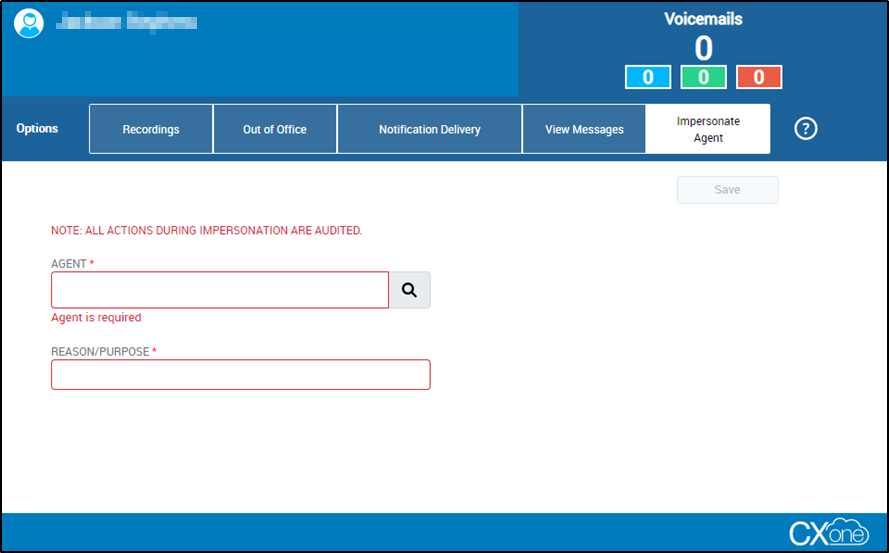The width and height of the screenshot is (889, 553).
Task: Click the Voicemails heading
Action: (x=703, y=18)
